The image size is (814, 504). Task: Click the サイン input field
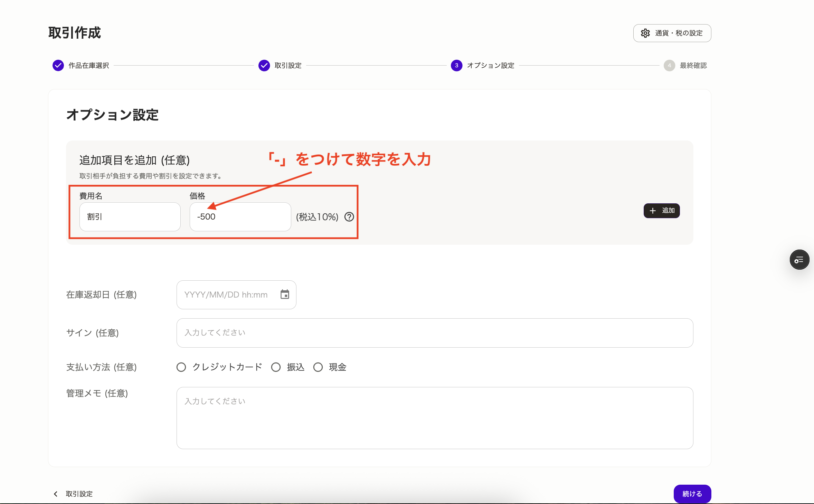tap(435, 333)
